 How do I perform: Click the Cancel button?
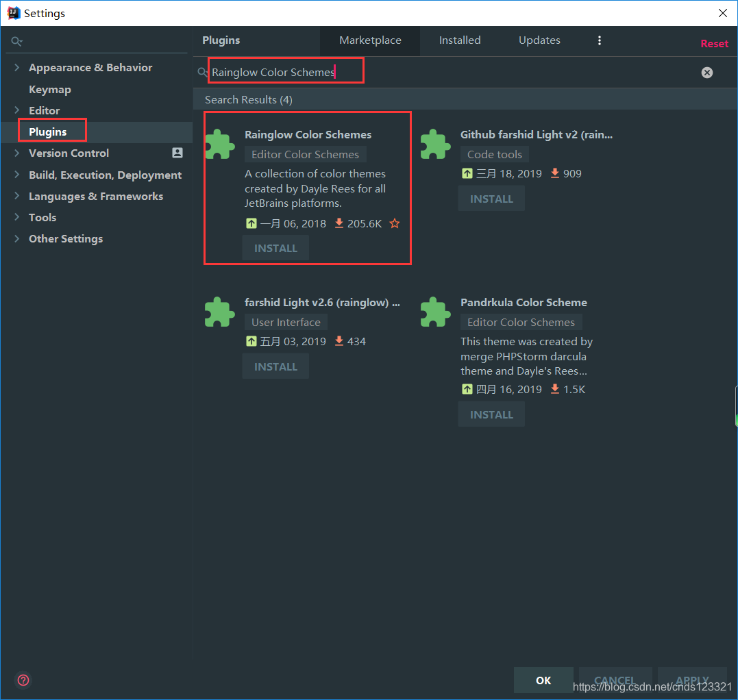615,680
